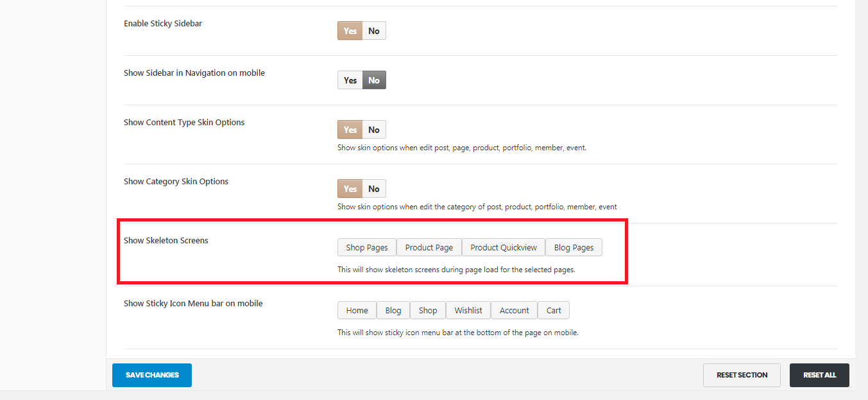
Task: Click the Reset Section button
Action: pos(742,375)
